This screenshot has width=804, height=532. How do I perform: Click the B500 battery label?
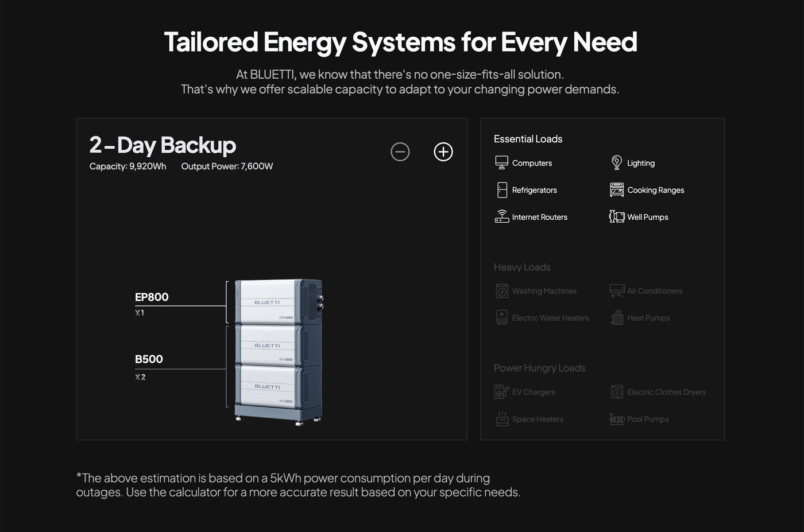click(x=149, y=359)
